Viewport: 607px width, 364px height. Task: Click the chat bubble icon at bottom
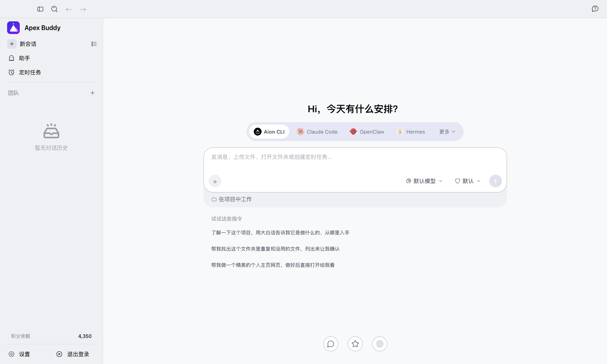[x=331, y=344]
